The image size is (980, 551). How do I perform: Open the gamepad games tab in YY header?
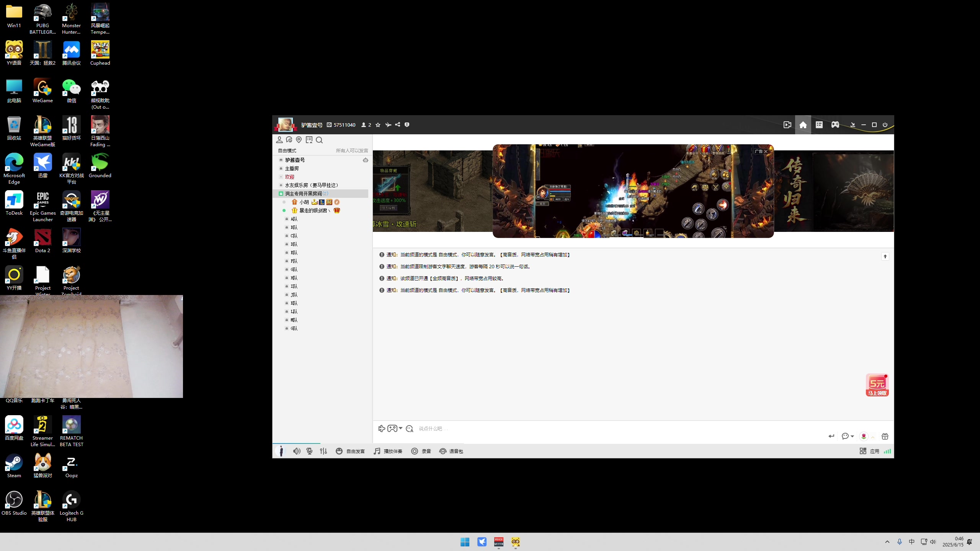coord(835,125)
